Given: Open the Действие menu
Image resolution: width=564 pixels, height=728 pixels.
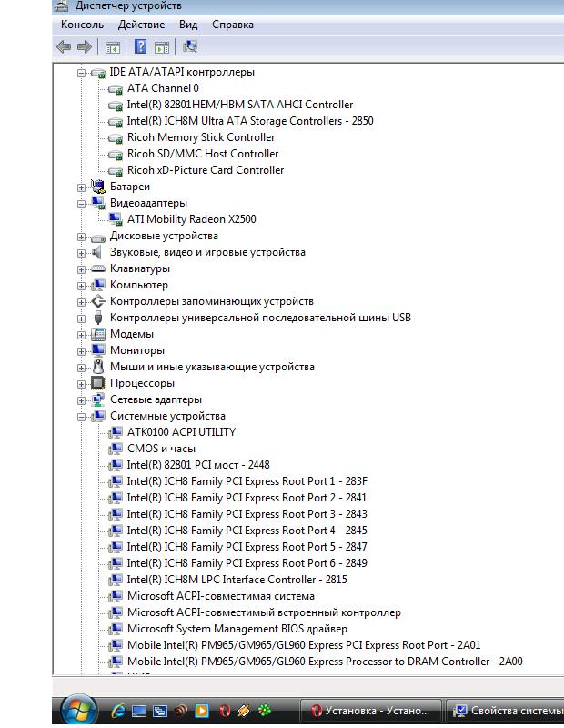Looking at the screenshot, I should (x=141, y=25).
